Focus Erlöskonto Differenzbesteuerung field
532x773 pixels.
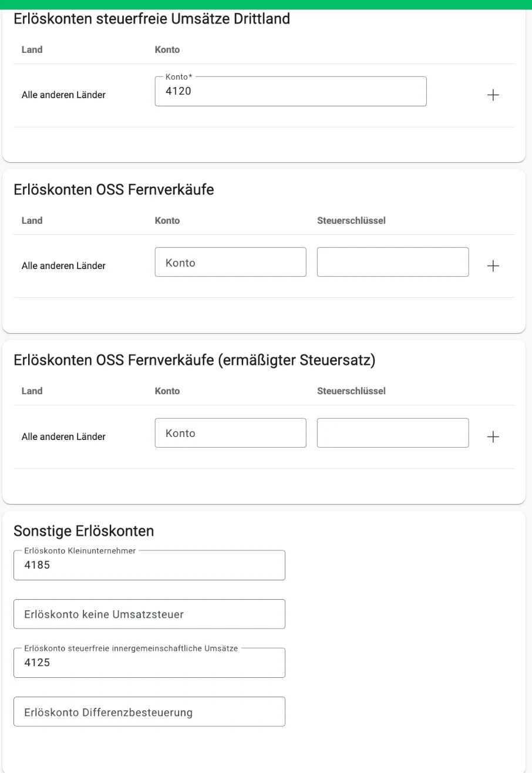point(149,711)
